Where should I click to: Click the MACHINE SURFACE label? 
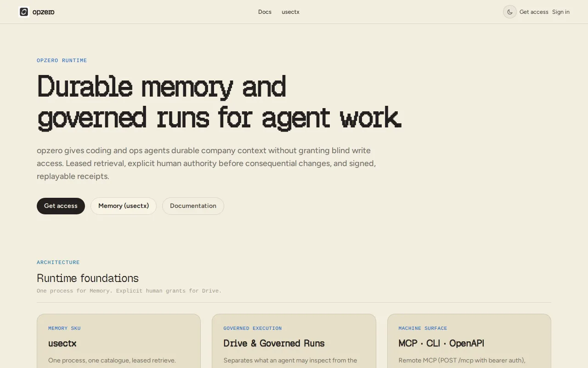tap(423, 328)
